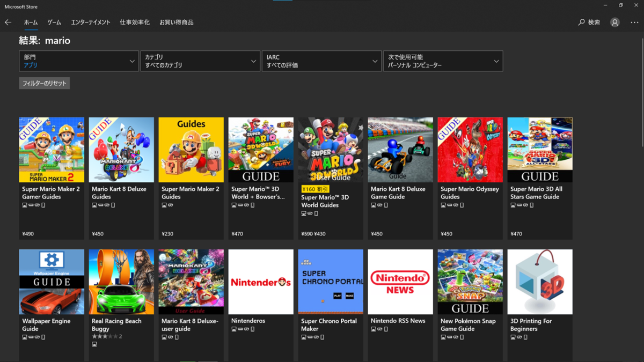Click the Nintendo RSS News title text
The image size is (644, 362).
coord(398,321)
